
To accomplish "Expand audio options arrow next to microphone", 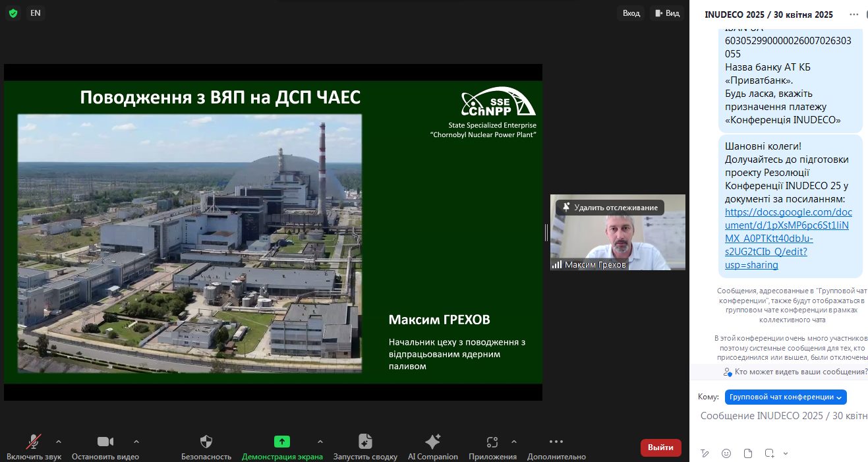I will tap(59, 442).
